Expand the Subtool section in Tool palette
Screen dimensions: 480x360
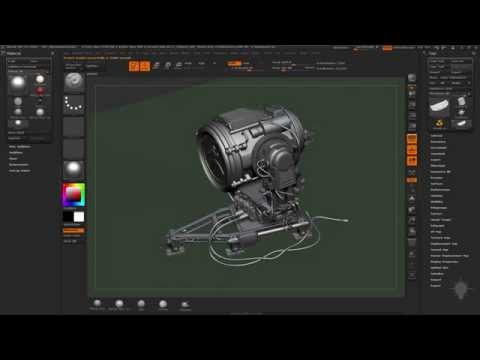click(436, 136)
